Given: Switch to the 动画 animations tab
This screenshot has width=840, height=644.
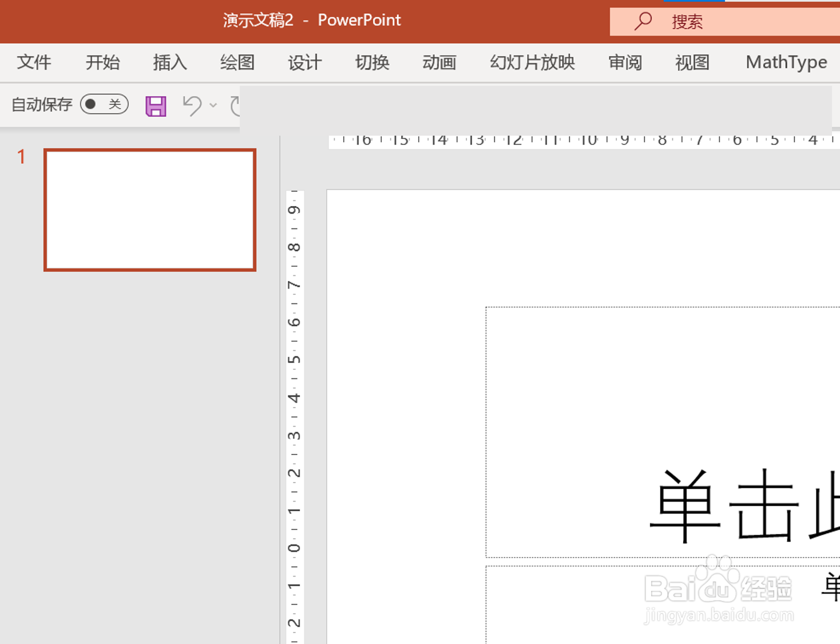Looking at the screenshot, I should coord(439,62).
